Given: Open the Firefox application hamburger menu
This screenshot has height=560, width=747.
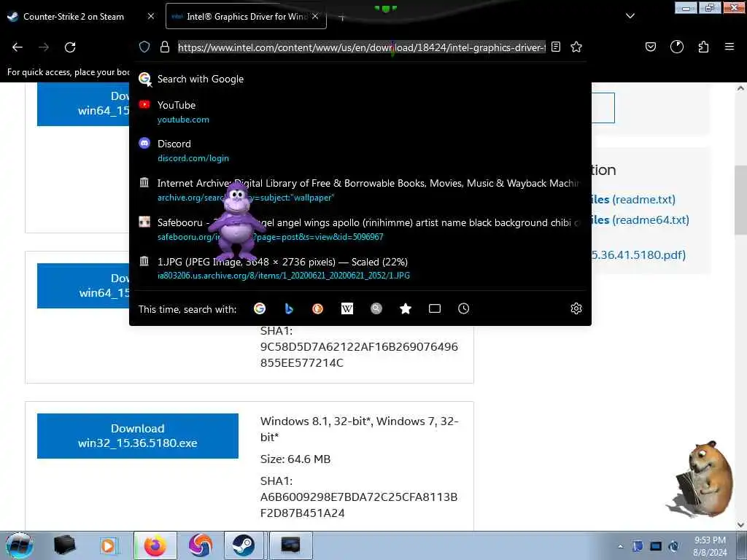Looking at the screenshot, I should tap(729, 47).
